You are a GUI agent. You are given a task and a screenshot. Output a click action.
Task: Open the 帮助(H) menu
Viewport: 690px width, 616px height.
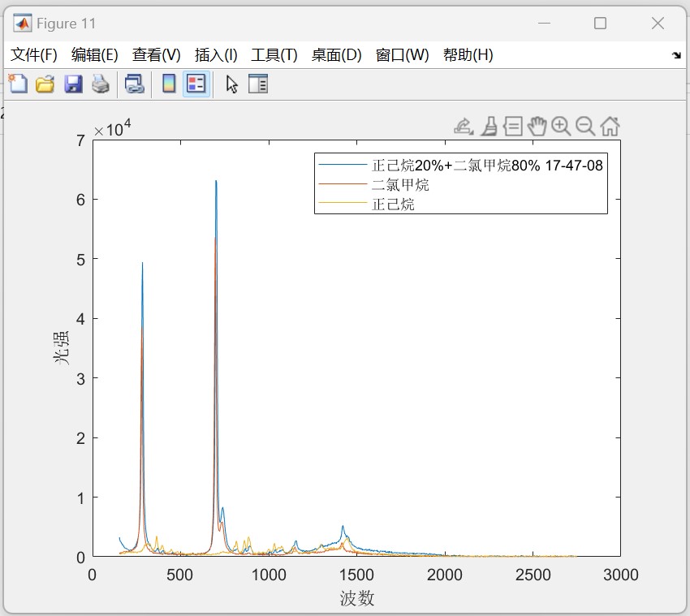pos(468,55)
